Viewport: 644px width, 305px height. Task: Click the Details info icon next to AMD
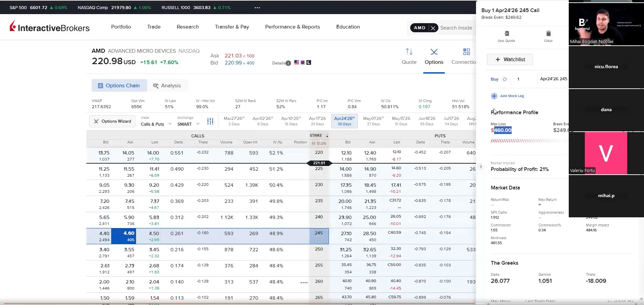[x=288, y=63]
